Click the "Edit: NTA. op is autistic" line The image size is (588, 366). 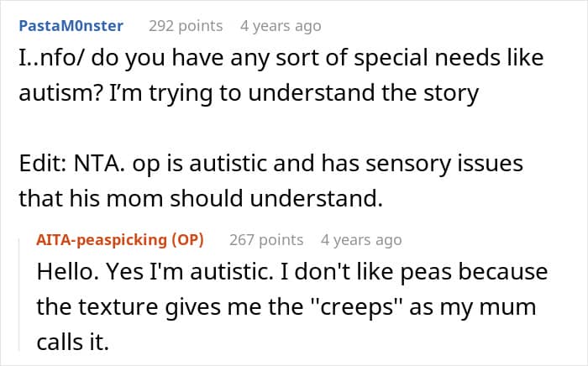tap(270, 164)
